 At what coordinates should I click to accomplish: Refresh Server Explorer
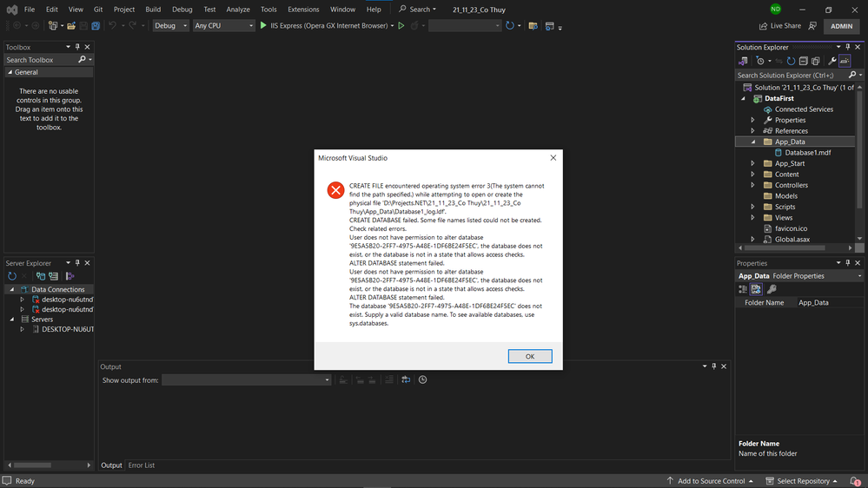[x=12, y=276]
